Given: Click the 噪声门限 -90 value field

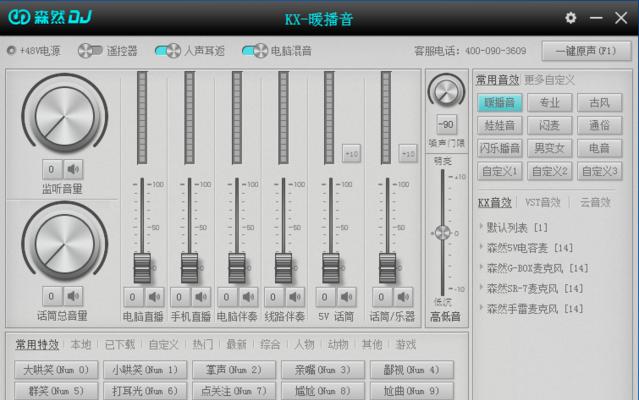Looking at the screenshot, I should pyautogui.click(x=446, y=125).
